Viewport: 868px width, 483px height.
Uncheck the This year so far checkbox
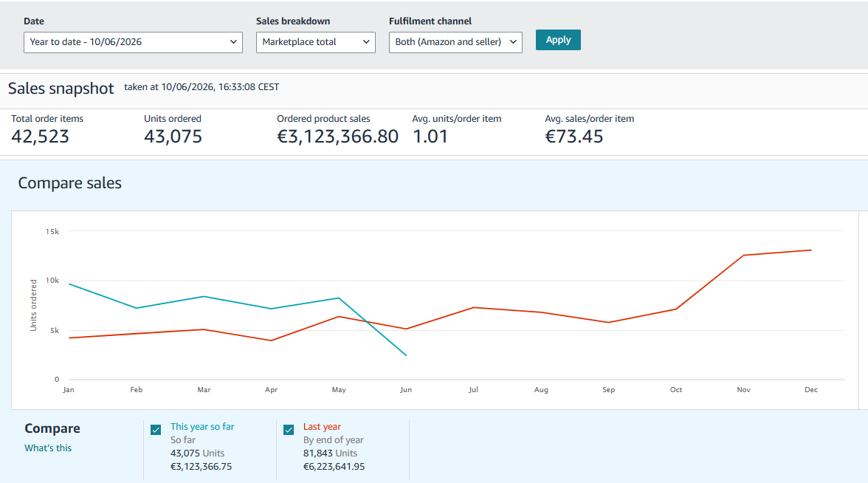pos(156,430)
